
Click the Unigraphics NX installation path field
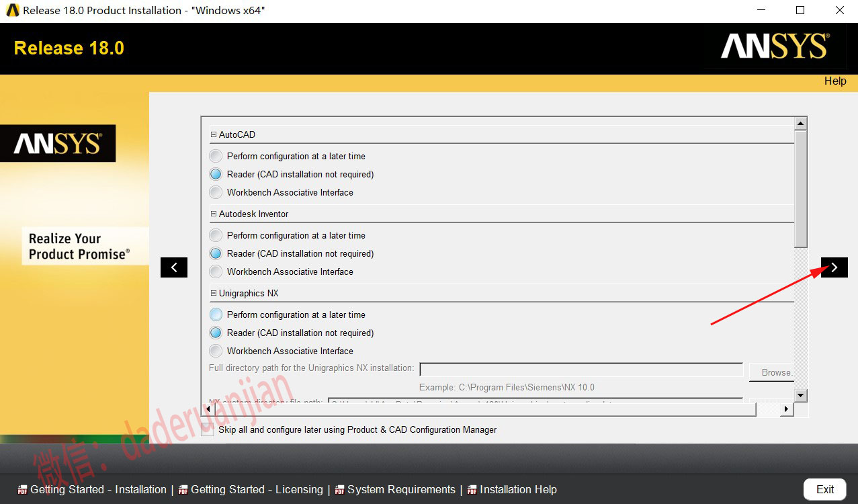(581, 370)
